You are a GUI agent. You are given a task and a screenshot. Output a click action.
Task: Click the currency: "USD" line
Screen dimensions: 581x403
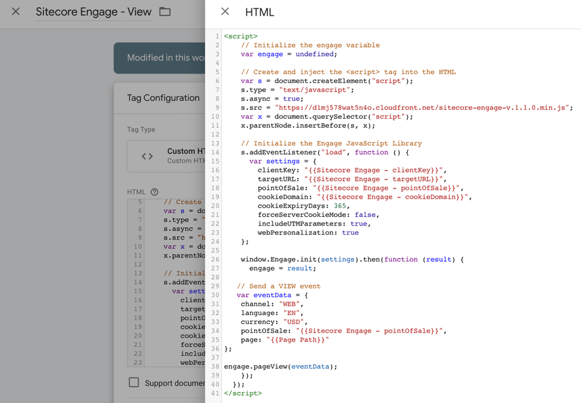[x=274, y=322]
